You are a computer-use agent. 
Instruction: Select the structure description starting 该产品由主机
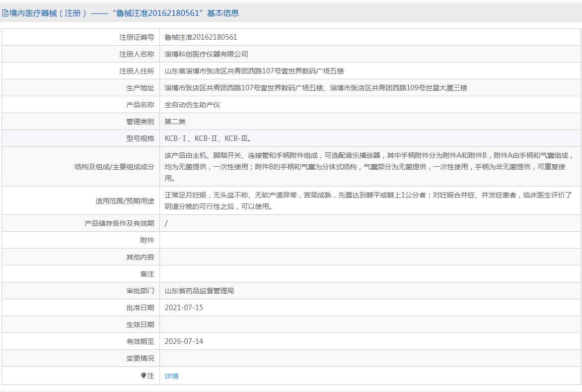[x=369, y=167]
